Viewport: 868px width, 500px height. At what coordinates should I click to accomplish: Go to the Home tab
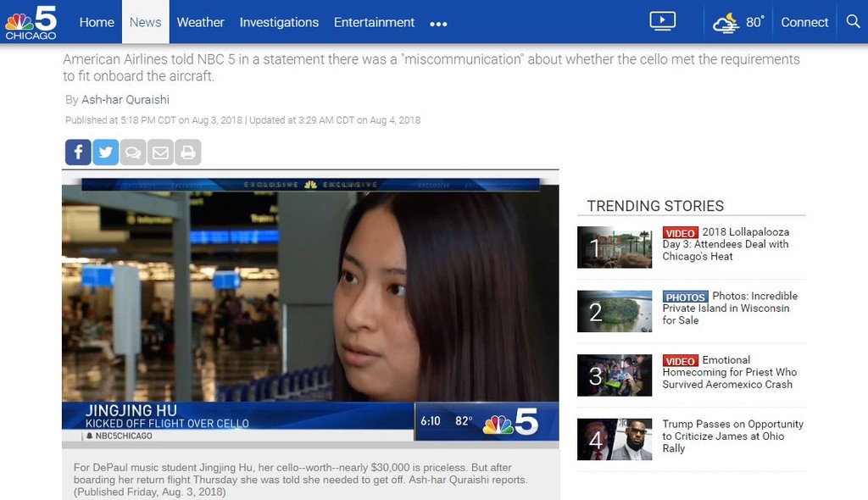[97, 22]
